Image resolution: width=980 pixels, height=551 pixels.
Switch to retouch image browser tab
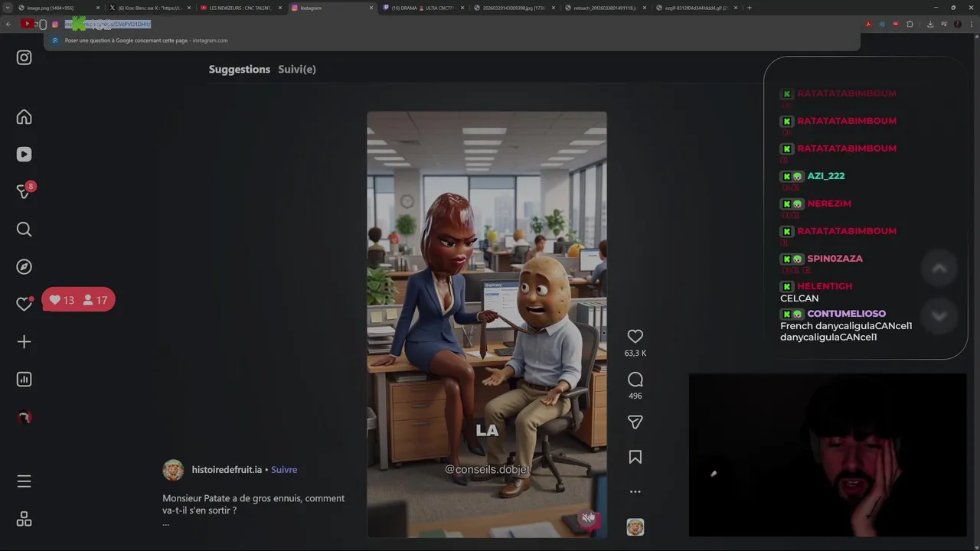coord(605,8)
